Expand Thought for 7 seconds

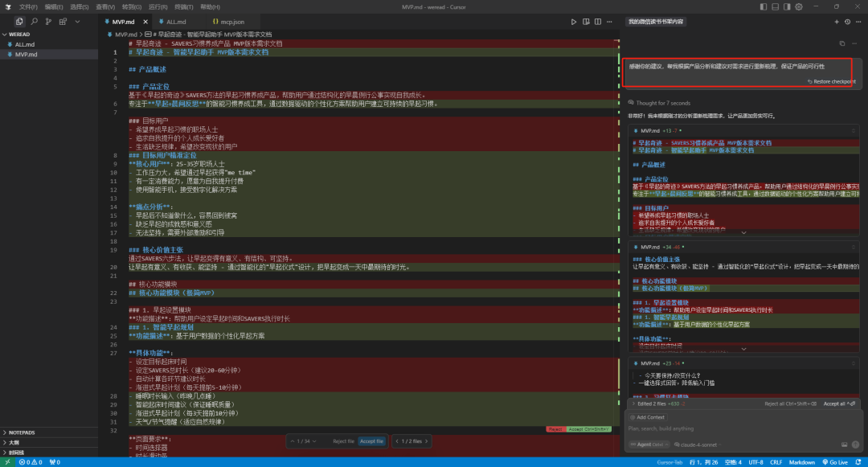[659, 103]
